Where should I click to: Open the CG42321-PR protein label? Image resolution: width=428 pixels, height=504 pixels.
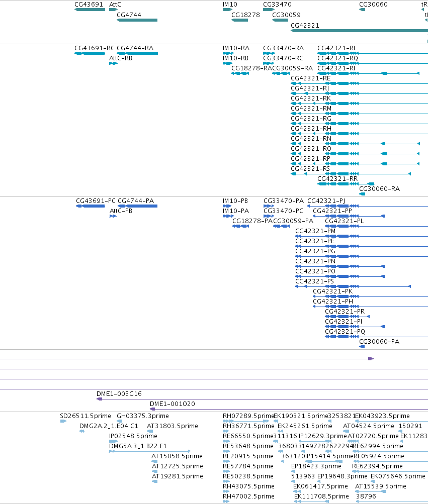click(345, 312)
